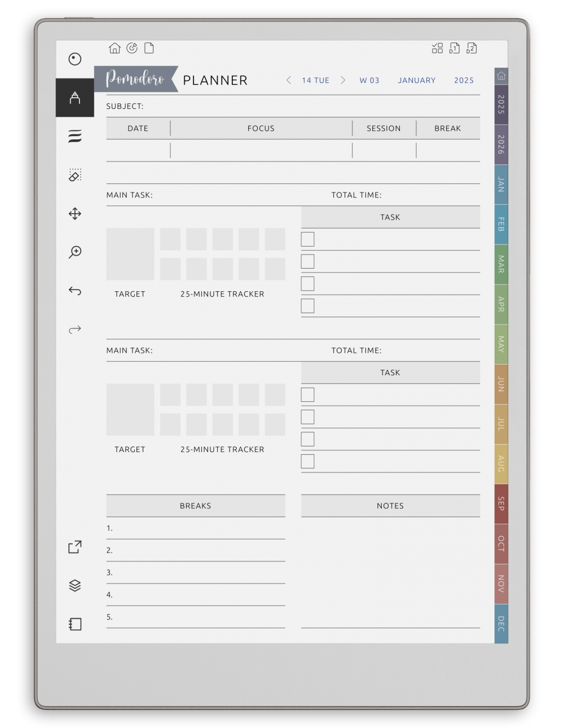Check the fourth task box in the upper TASK list
The width and height of the screenshot is (564, 728).
pos(307,306)
